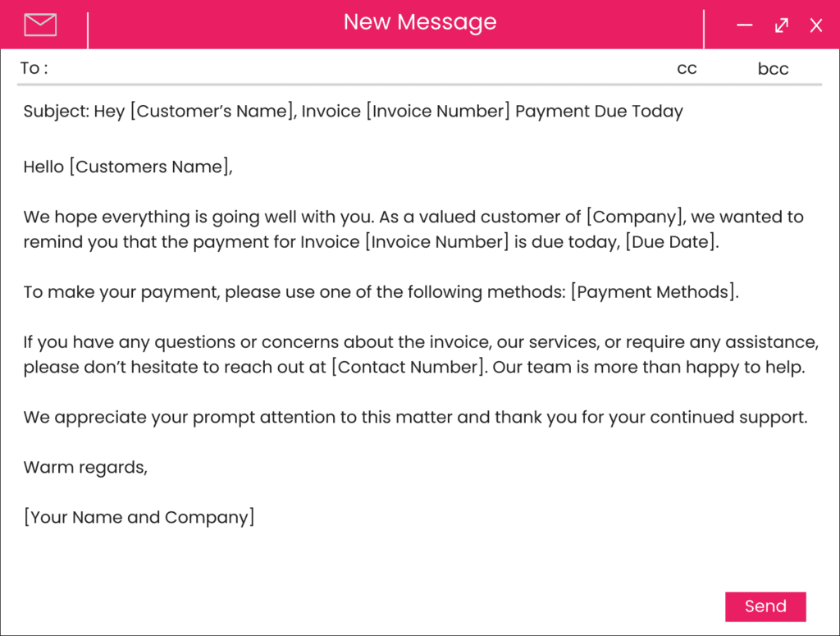Image resolution: width=840 pixels, height=636 pixels.
Task: Add a cc recipient
Action: click(687, 69)
